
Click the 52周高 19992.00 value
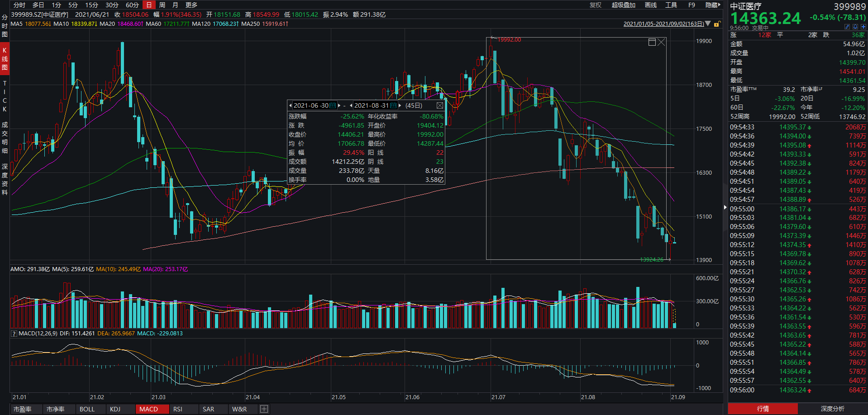(x=782, y=117)
